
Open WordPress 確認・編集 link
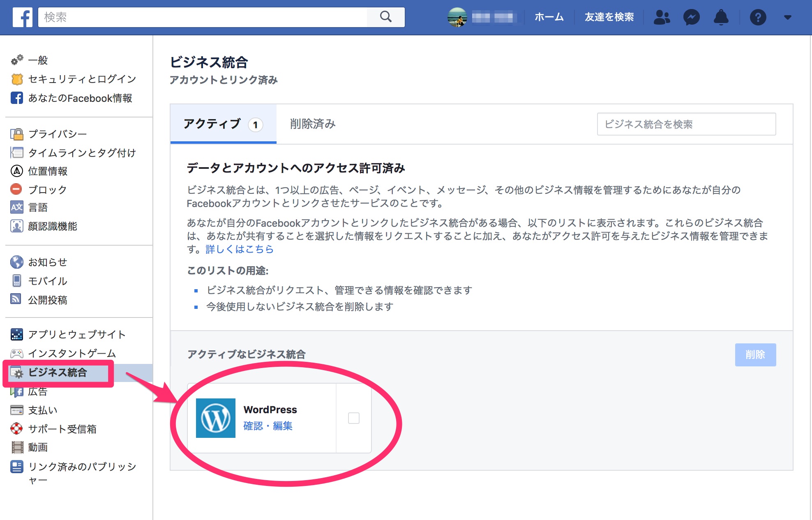(268, 426)
